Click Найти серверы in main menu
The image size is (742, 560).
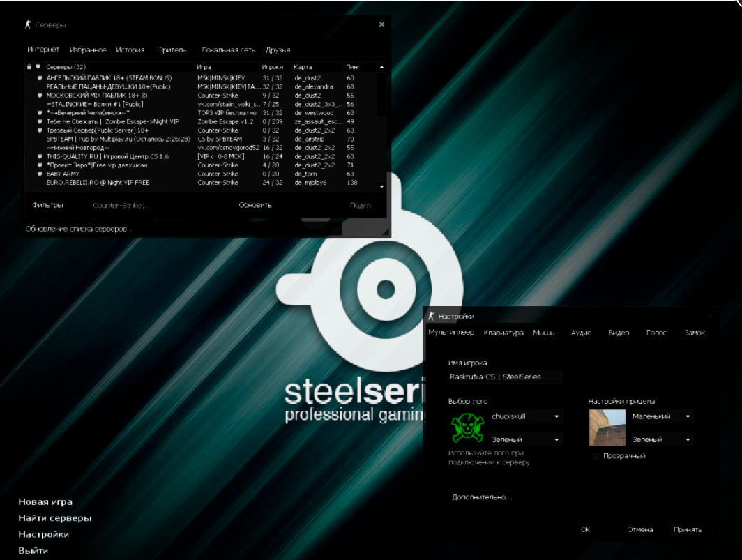[55, 518]
